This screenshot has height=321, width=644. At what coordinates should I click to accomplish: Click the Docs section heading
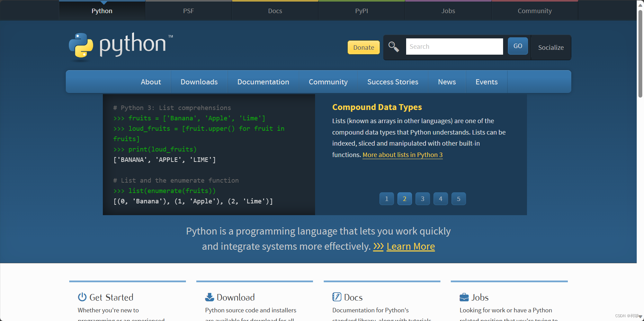[x=354, y=297]
